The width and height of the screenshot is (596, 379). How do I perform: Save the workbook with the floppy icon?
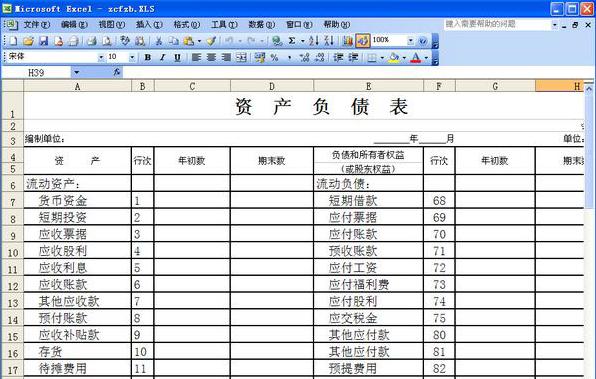(x=44, y=40)
